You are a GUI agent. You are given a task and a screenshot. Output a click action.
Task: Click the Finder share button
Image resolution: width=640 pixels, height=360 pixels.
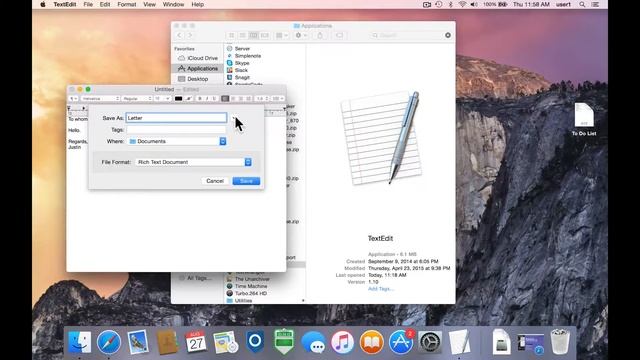[x=320, y=36]
